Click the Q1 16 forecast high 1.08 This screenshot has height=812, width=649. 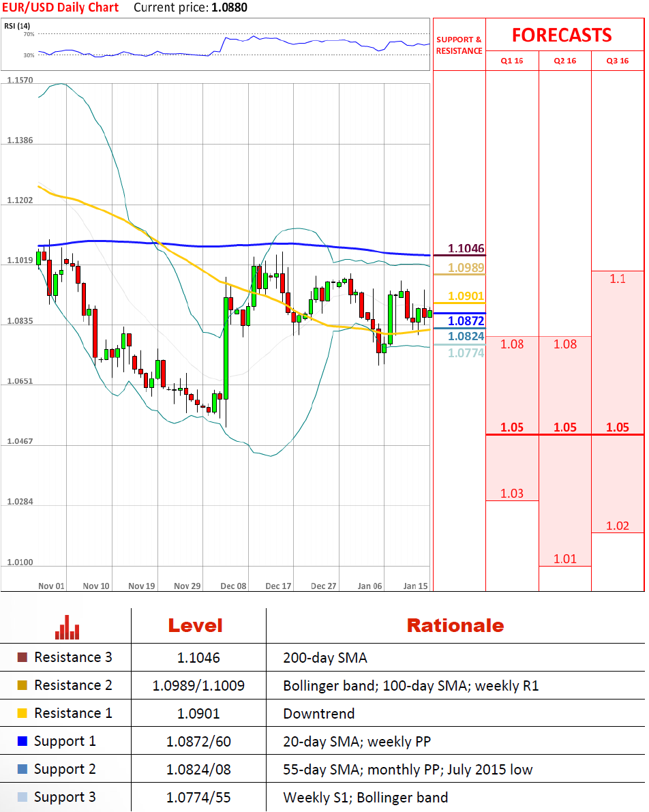512,344
